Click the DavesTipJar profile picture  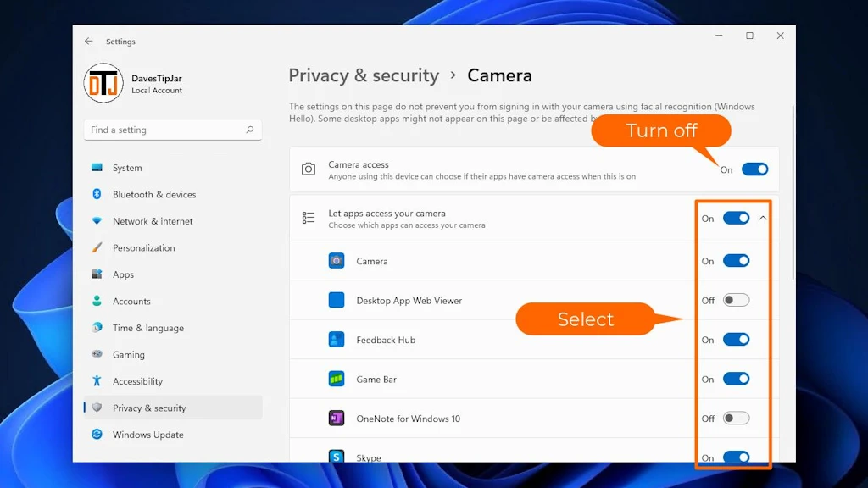[x=103, y=83]
